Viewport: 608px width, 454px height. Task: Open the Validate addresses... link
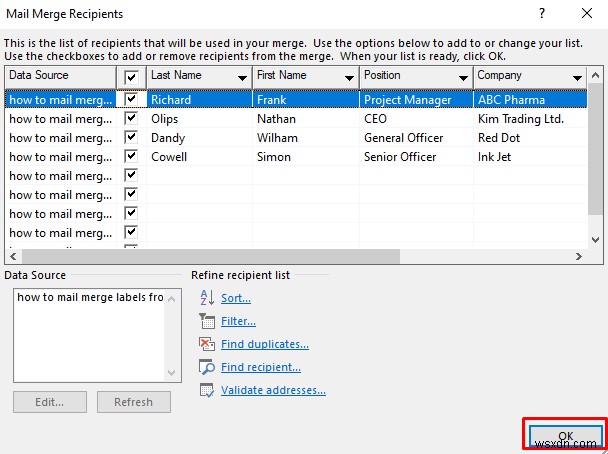[273, 390]
